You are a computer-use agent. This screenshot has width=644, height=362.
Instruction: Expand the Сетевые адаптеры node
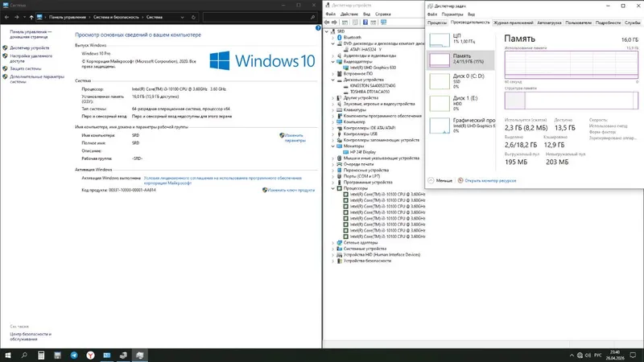[333, 243]
